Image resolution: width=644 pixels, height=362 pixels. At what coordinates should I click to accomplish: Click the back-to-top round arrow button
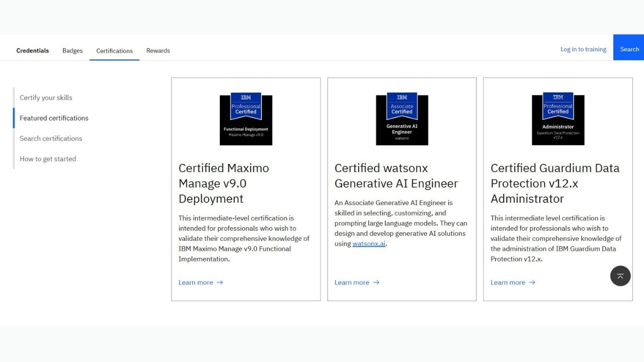coord(620,276)
